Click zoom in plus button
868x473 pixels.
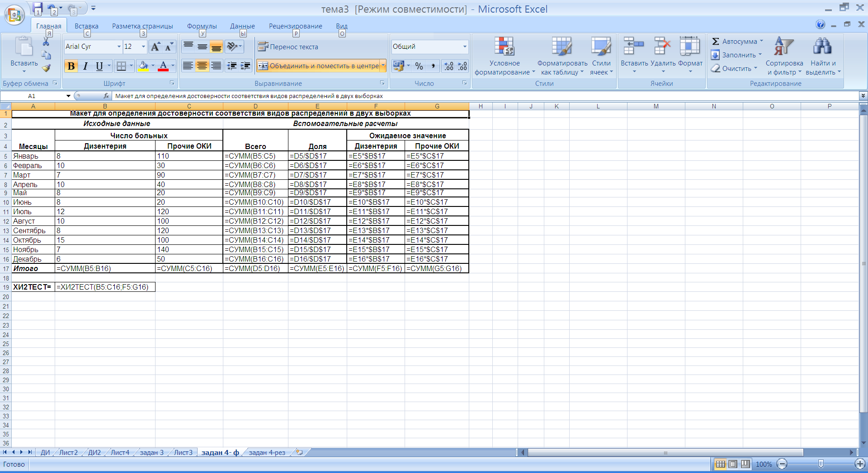pyautogui.click(x=860, y=464)
